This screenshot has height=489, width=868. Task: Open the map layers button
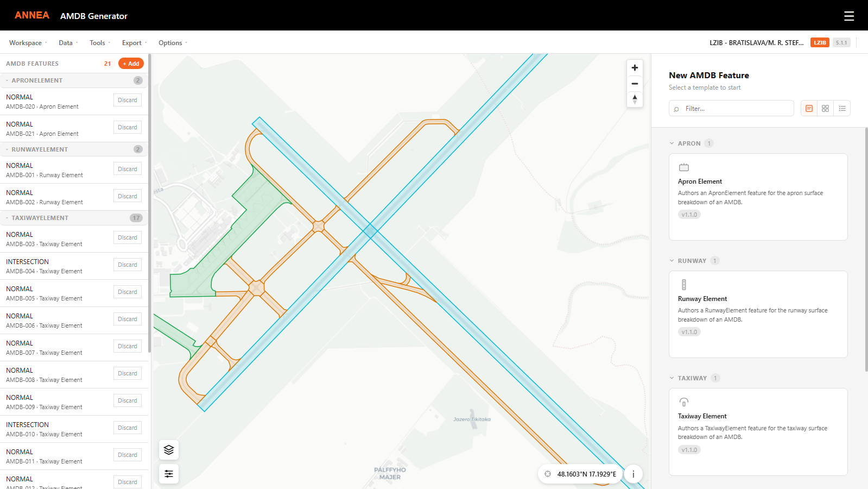[169, 450]
